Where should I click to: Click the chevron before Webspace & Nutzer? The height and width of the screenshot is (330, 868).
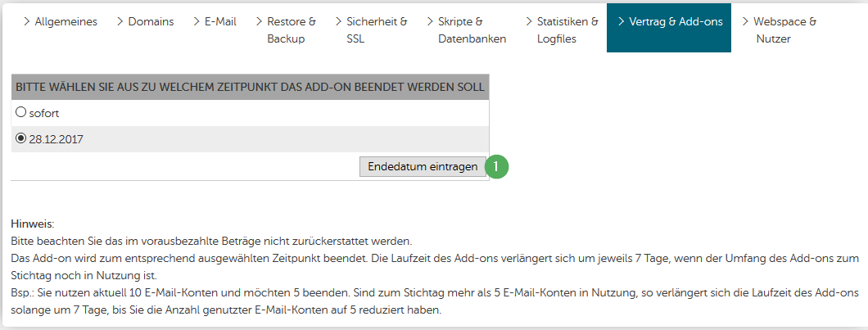[744, 22]
